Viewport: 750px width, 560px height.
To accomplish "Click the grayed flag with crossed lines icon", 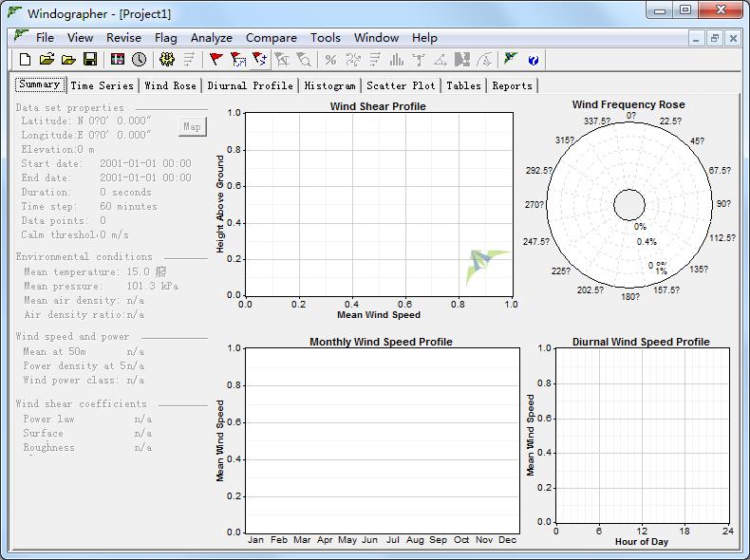I will click(x=283, y=59).
